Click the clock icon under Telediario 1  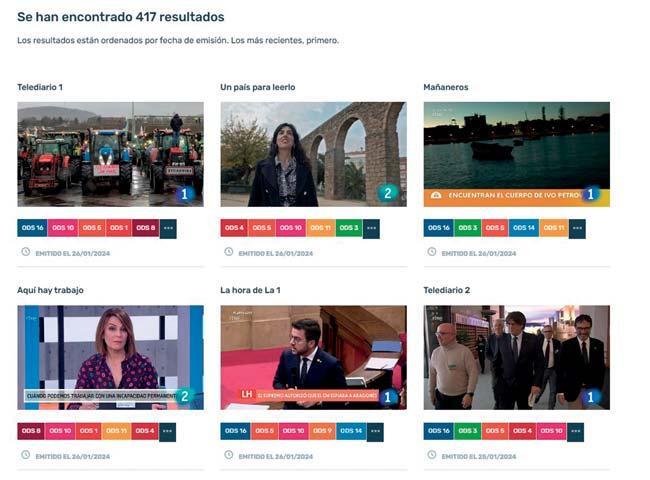26,252
